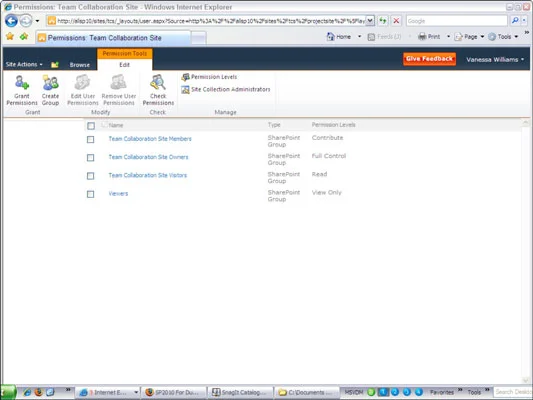533x400 pixels.
Task: Open the Team Collaboration Site Visitors link
Action: tap(148, 175)
